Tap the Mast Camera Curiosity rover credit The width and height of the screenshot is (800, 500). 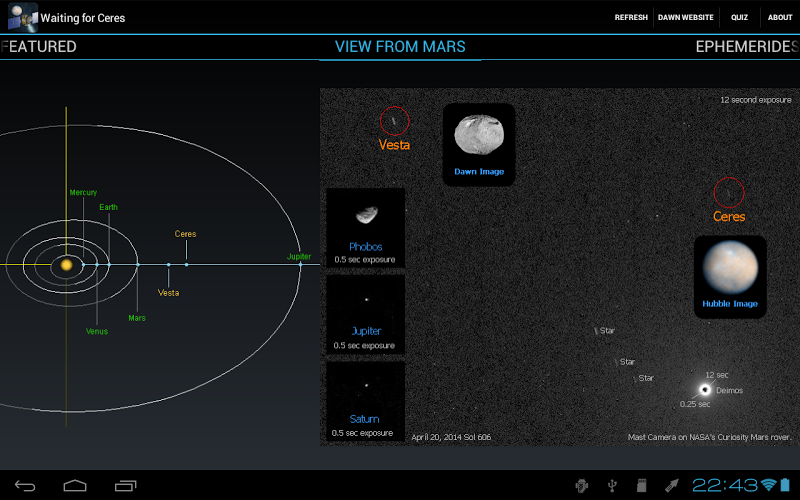point(710,437)
